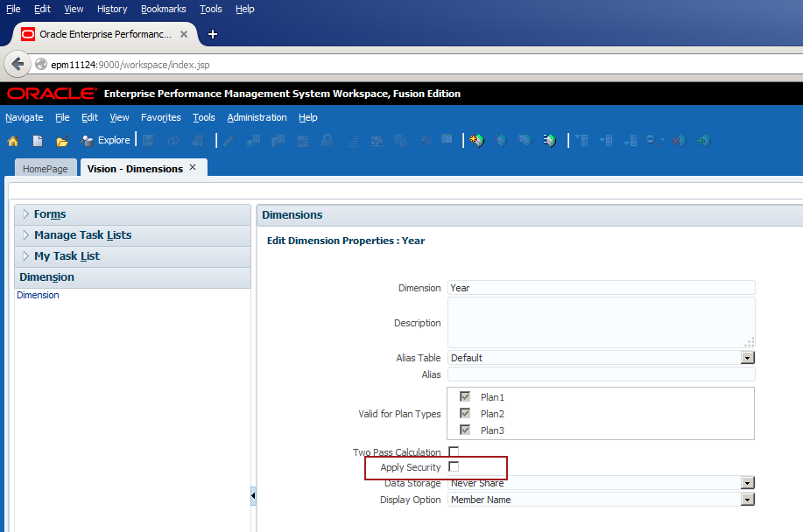The width and height of the screenshot is (803, 532).
Task: Click the dimmed Print toolbar icon
Action: [198, 141]
